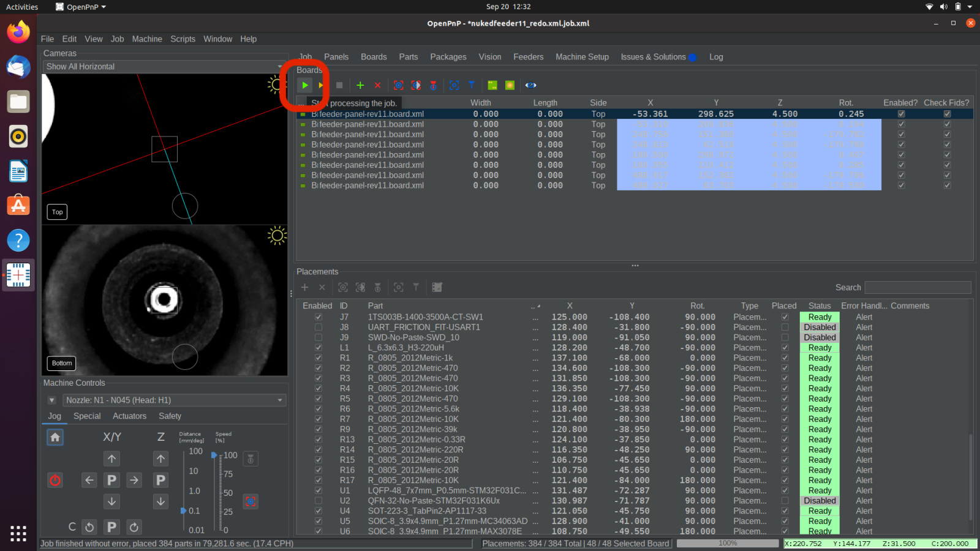Viewport: 980px width, 551px height.
Task: Open the OpenPnP app menu in top bar
Action: point(81,7)
